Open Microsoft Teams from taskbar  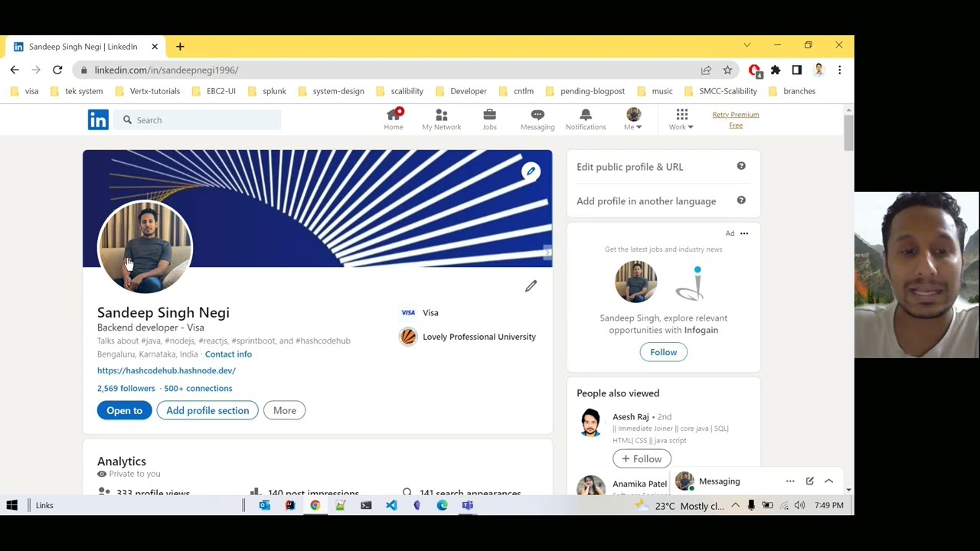tap(467, 505)
